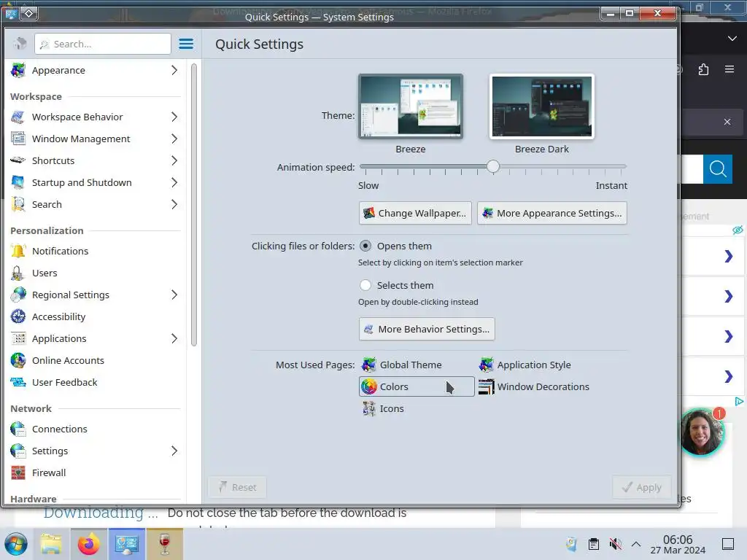Click the home icon left of search

(20, 44)
